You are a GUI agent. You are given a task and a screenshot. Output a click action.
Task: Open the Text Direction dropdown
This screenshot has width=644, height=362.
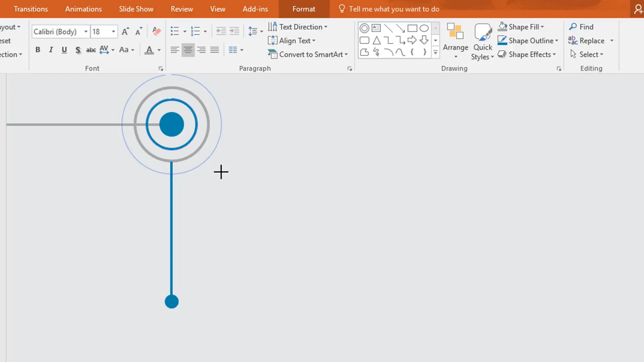pyautogui.click(x=298, y=27)
